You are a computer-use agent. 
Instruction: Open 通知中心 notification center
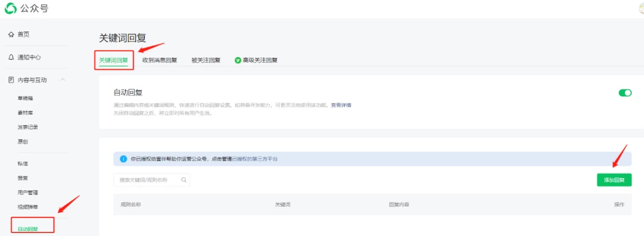[x=29, y=57]
